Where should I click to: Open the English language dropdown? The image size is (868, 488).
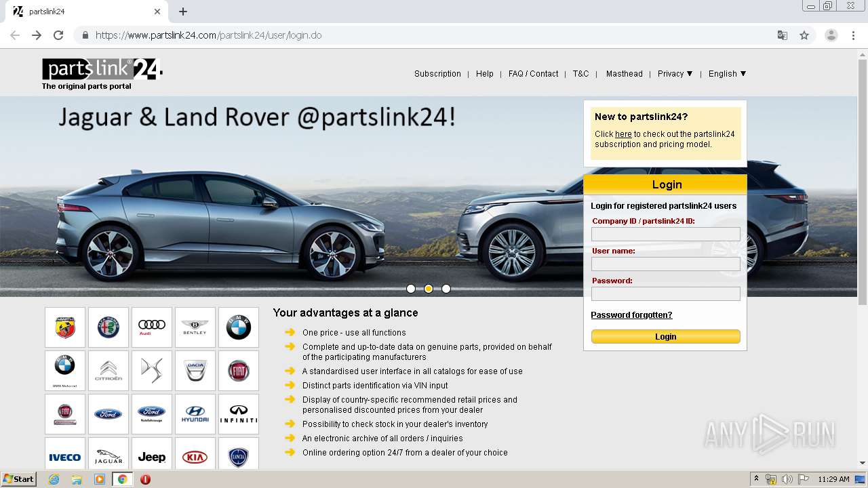(x=727, y=74)
